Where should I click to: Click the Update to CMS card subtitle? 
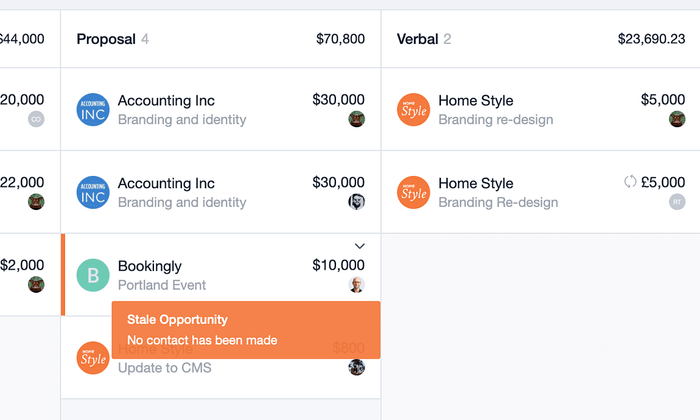[165, 368]
